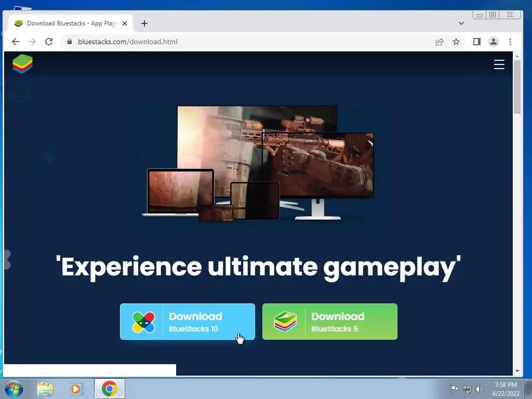Screen dimensions: 532x399
Task: Maximize the Chrome window
Action: pos(493,15)
